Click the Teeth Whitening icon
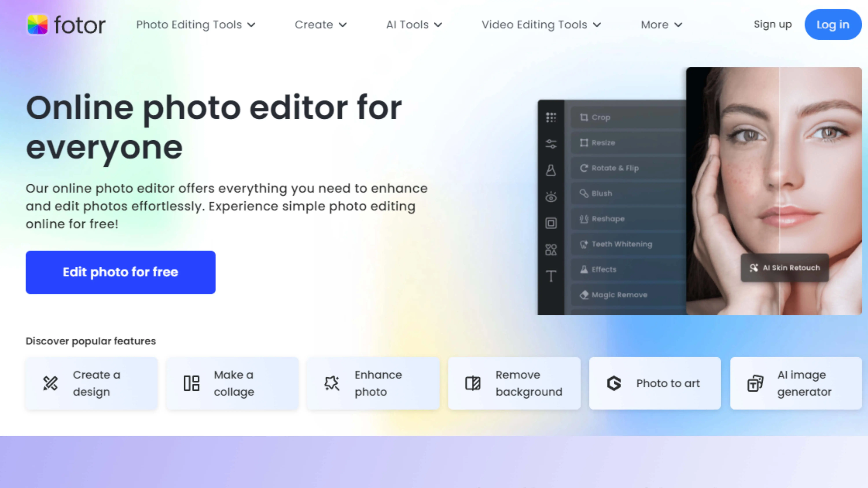This screenshot has width=868, height=488. tap(584, 244)
